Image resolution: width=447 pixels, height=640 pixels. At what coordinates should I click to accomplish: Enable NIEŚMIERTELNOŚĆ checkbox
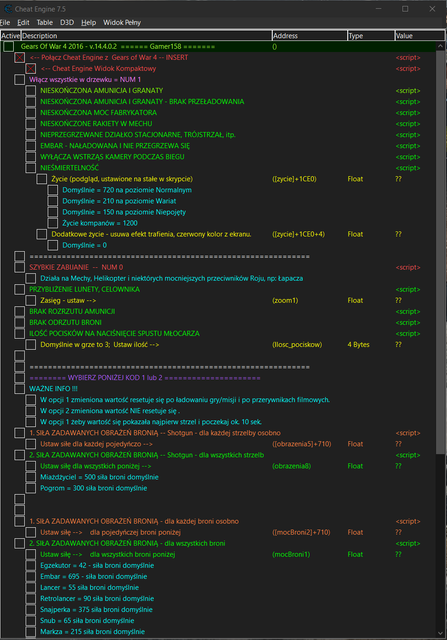(31, 168)
